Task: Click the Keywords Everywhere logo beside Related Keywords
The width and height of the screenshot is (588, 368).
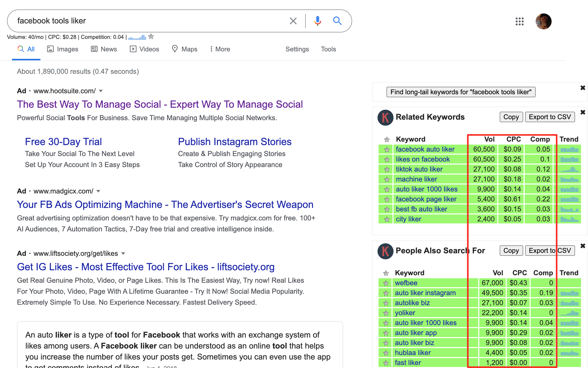Action: (386, 117)
